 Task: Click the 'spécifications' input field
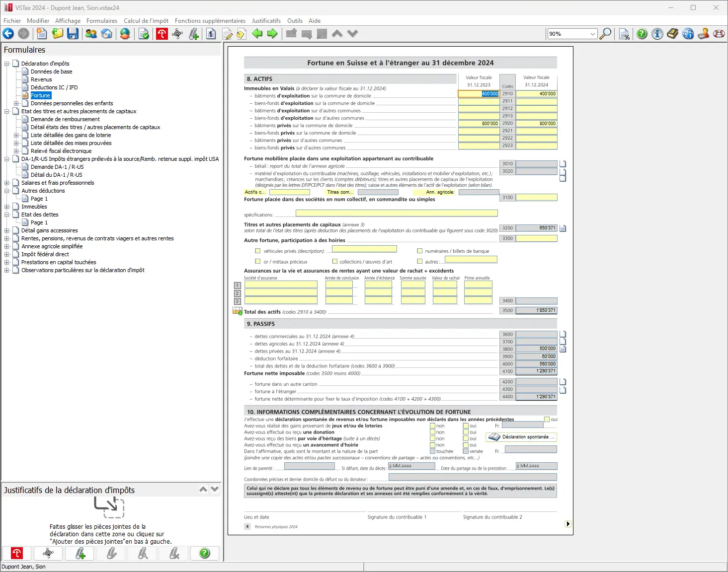[x=396, y=213]
